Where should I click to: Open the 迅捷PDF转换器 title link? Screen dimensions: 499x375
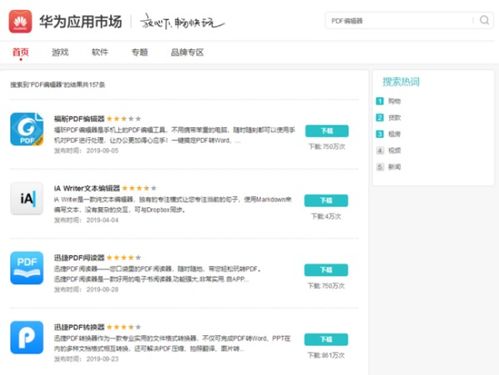pyautogui.click(x=79, y=327)
